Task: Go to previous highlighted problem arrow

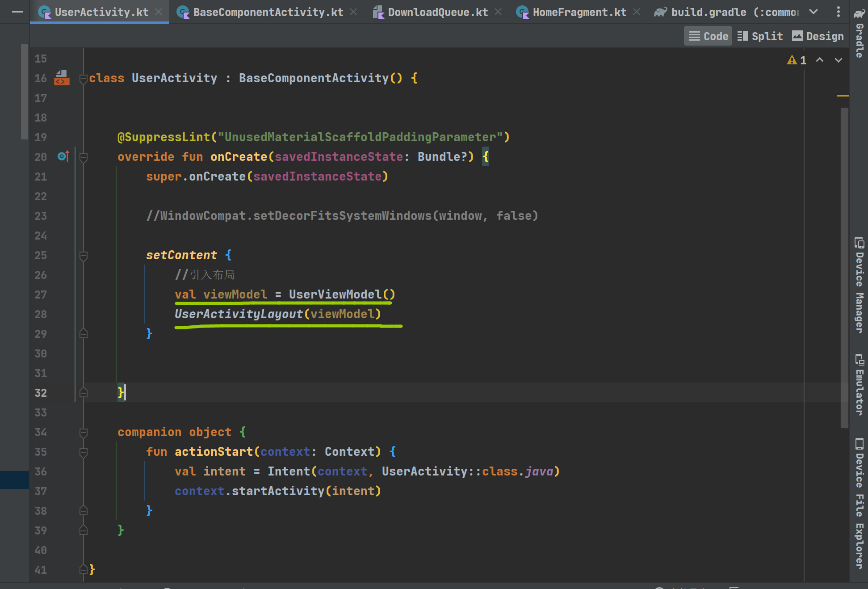Action: click(820, 60)
